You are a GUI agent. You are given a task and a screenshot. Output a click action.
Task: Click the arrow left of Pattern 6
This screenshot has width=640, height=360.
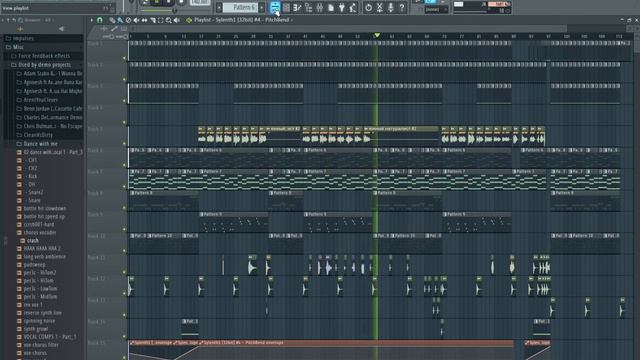219,7
